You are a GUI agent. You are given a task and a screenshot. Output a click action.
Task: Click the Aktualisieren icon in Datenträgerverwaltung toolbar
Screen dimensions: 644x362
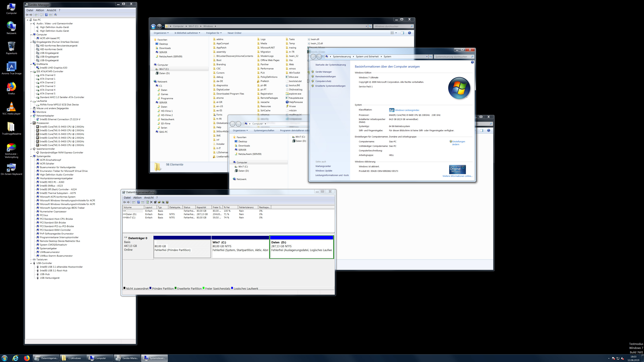[148, 202]
